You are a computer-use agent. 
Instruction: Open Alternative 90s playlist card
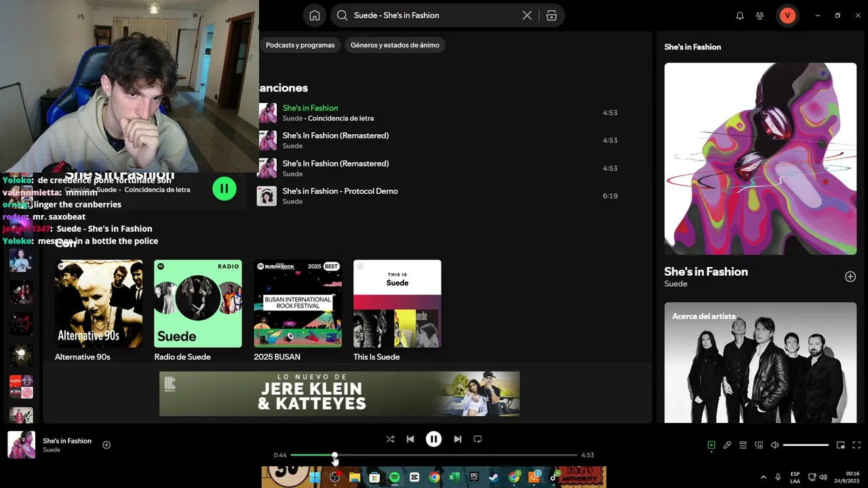98,311
